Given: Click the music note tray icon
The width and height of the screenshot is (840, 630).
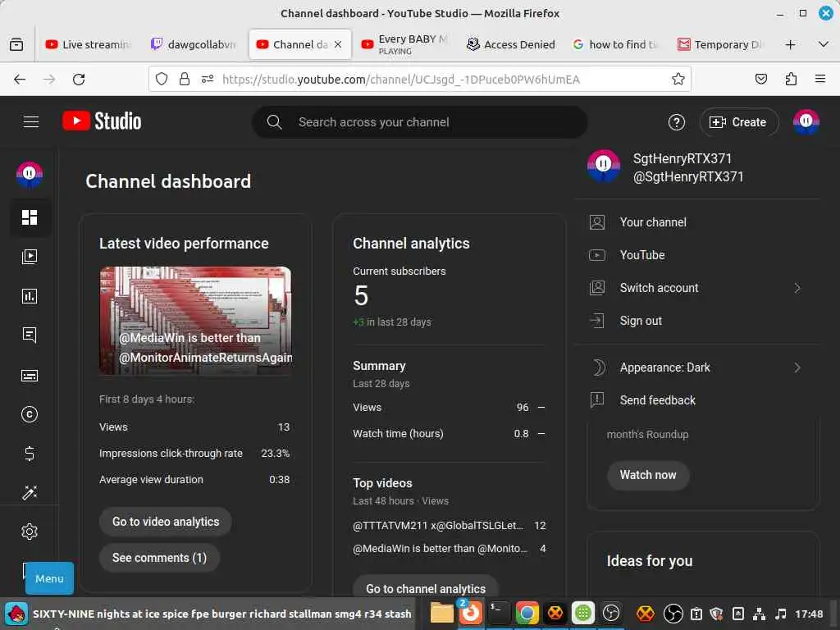Looking at the screenshot, I should (781, 614).
